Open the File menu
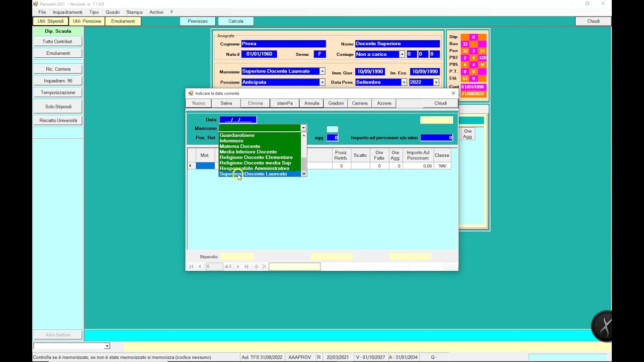 (x=42, y=12)
